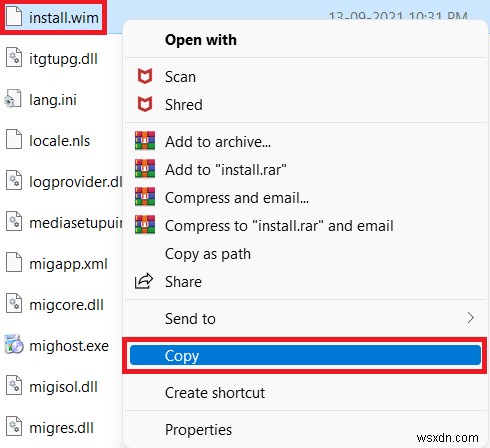The height and width of the screenshot is (448, 490).
Task: Click WinRAR icon next to Add to archive
Action: coord(145,140)
